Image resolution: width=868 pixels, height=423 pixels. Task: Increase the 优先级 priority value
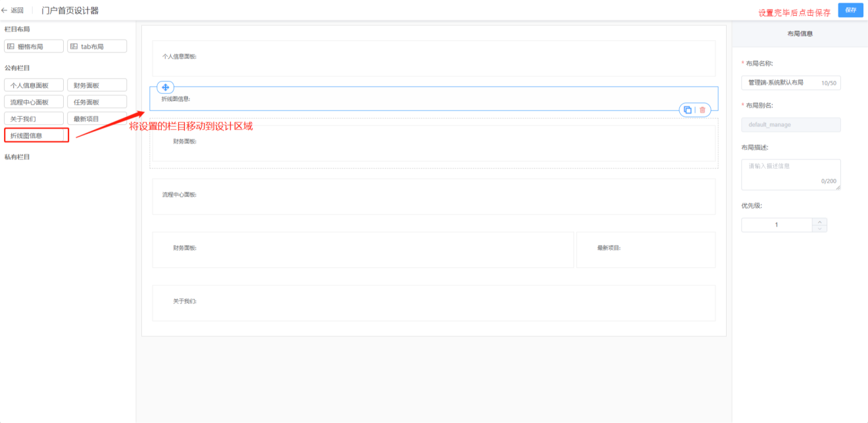(819, 221)
